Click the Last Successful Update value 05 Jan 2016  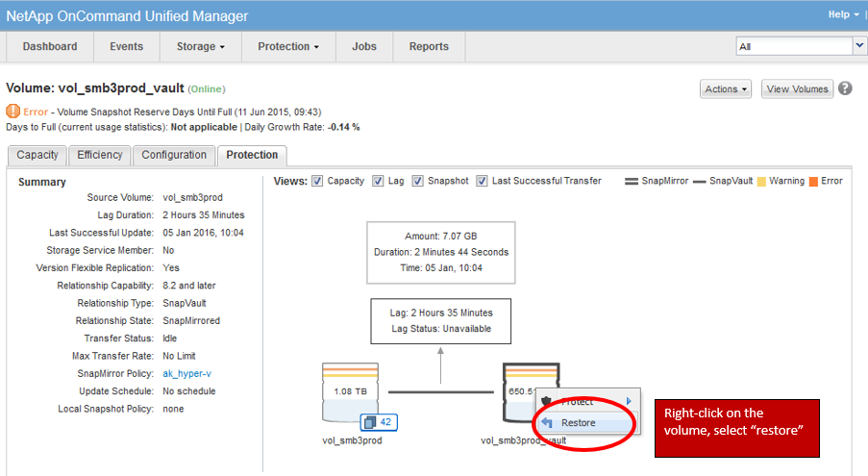(x=203, y=233)
